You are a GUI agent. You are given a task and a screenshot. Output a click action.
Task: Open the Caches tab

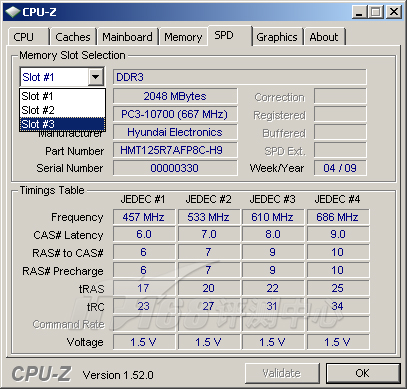tap(73, 37)
